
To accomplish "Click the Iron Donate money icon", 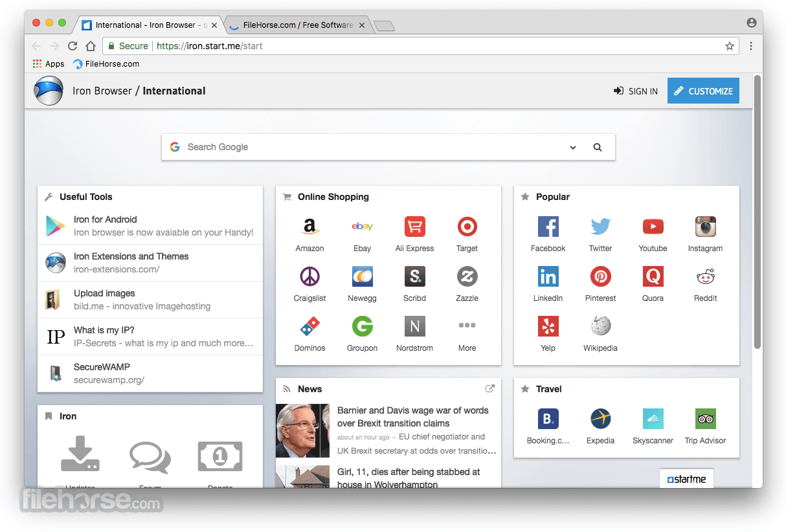I will [x=220, y=457].
